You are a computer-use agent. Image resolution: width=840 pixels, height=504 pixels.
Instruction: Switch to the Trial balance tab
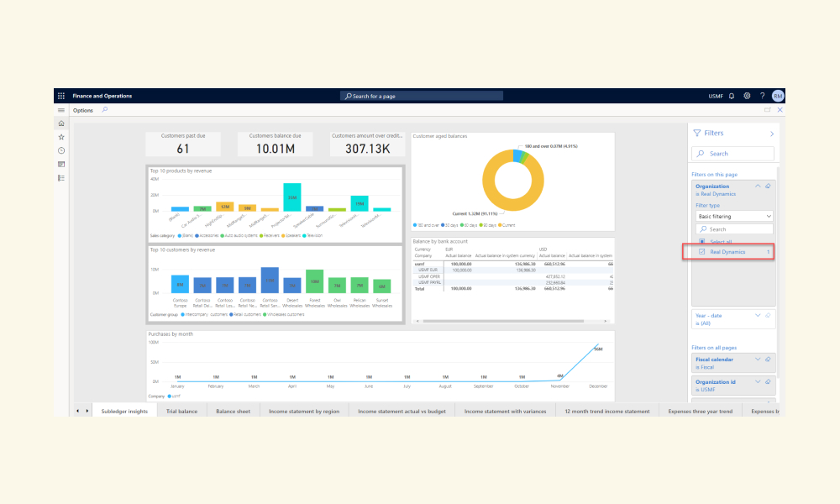coord(181,411)
